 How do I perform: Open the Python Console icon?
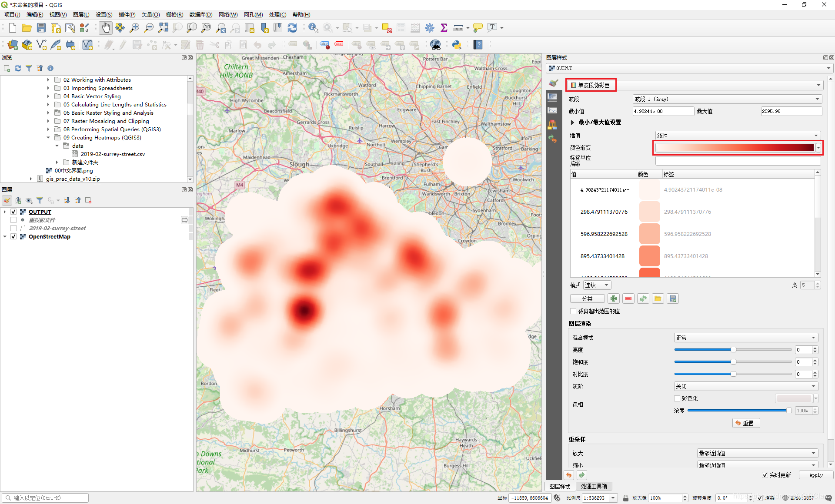457,45
